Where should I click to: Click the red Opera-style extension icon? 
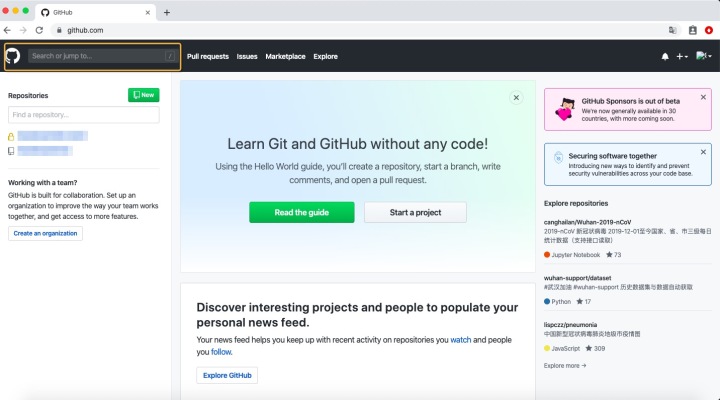point(709,30)
